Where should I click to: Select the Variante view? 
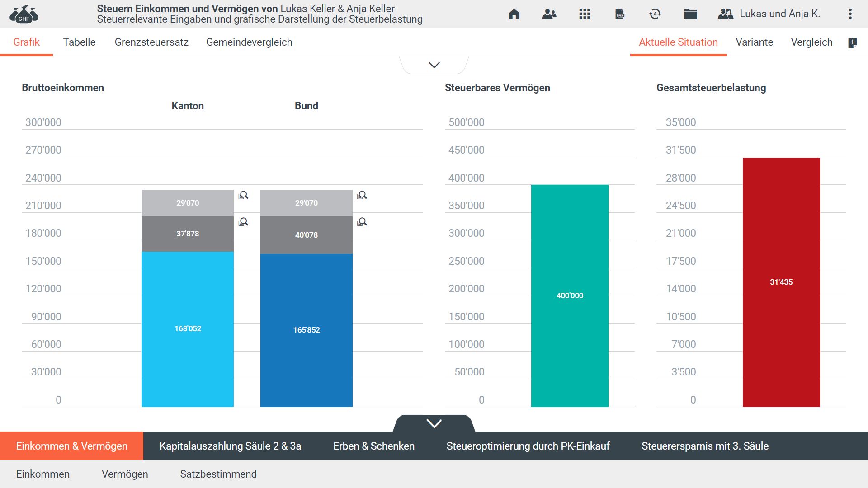pos(754,42)
